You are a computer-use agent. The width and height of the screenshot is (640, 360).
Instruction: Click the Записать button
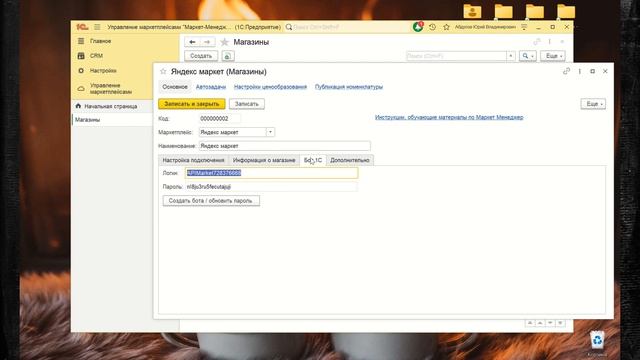pyautogui.click(x=247, y=104)
